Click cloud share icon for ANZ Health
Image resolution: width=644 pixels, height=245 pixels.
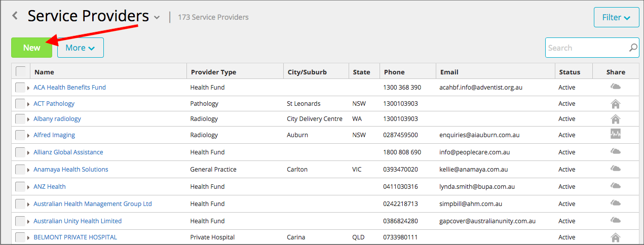tap(616, 186)
